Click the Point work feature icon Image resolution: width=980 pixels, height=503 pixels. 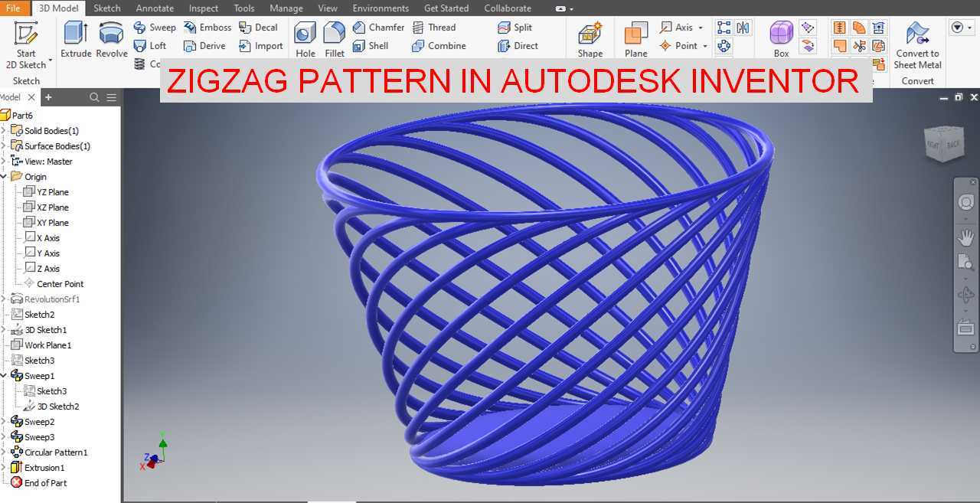coord(665,46)
